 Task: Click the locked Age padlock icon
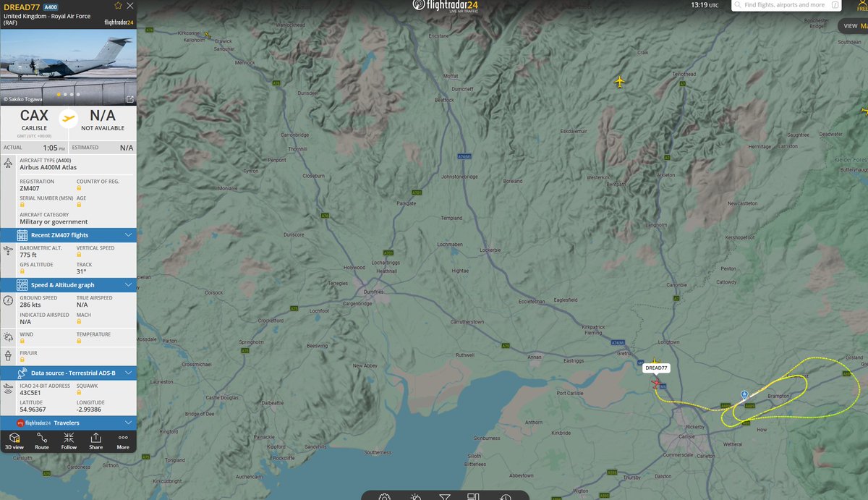coord(79,205)
